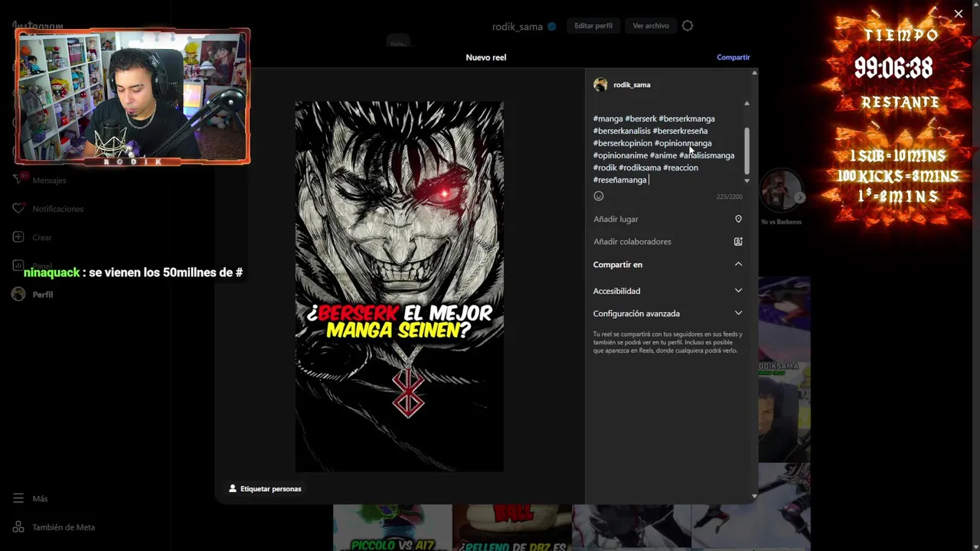Click También de Meta in sidebar
Image resolution: width=980 pixels, height=551 pixels.
tap(64, 527)
